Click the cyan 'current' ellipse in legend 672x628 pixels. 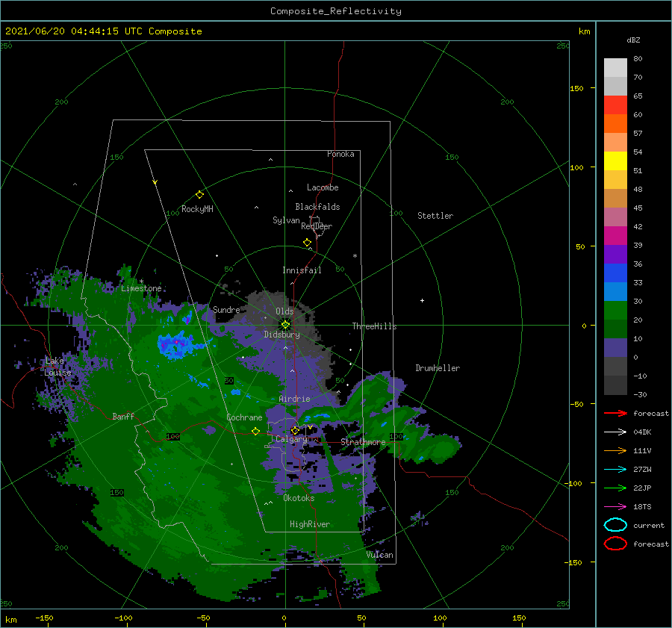point(615,525)
